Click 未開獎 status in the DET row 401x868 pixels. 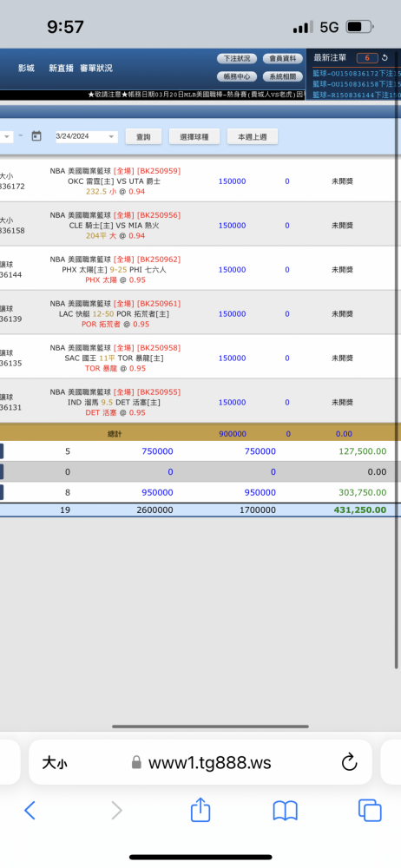point(342,403)
